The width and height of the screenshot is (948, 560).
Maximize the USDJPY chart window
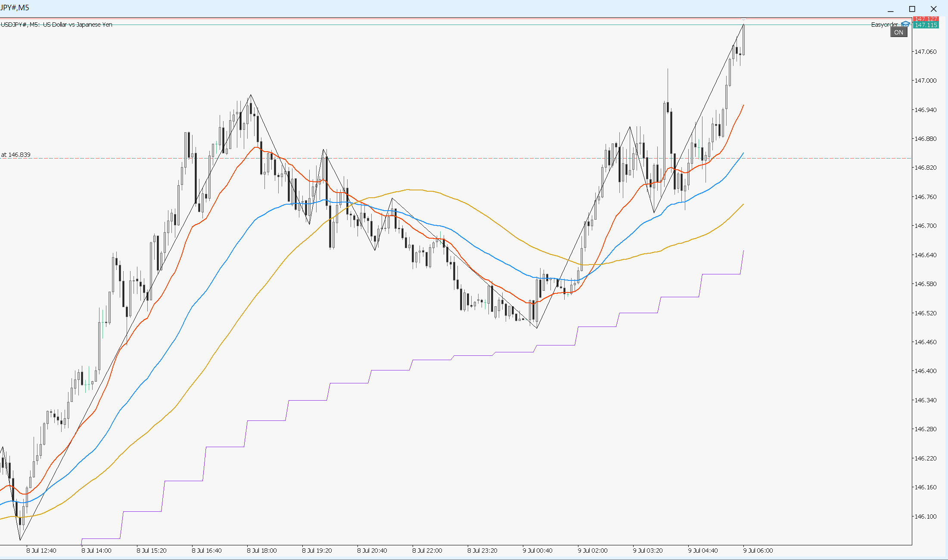click(912, 9)
